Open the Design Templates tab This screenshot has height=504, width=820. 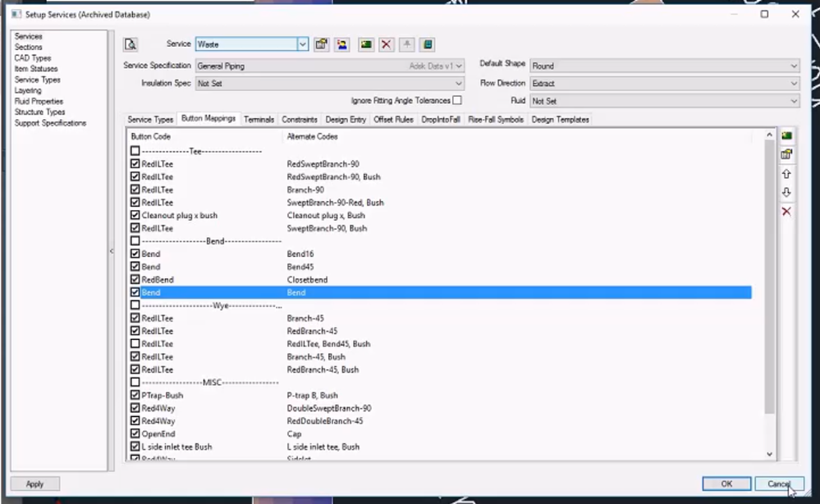pos(560,120)
